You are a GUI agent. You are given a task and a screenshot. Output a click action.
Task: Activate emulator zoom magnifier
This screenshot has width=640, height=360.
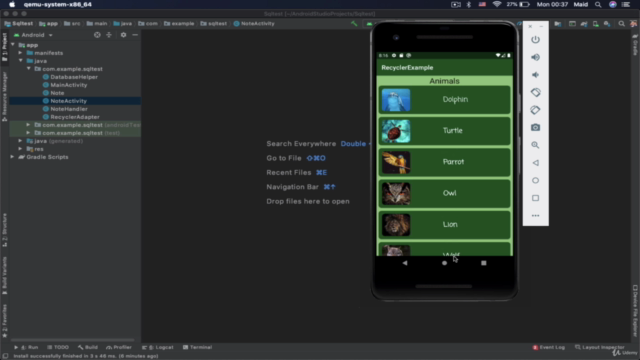click(x=535, y=145)
